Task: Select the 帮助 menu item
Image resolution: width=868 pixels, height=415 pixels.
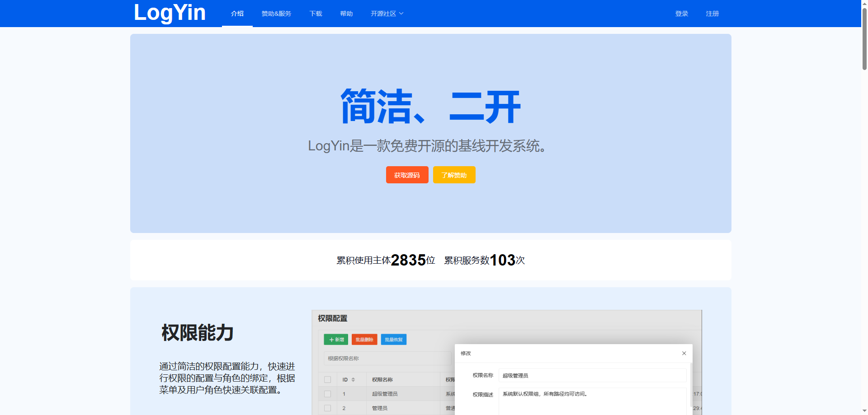Action: 346,14
